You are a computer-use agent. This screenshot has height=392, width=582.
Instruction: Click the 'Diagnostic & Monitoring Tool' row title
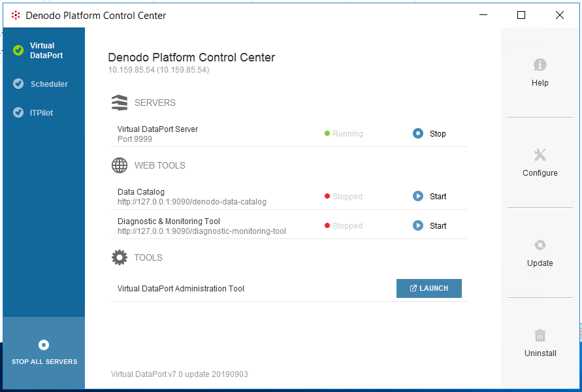click(169, 221)
